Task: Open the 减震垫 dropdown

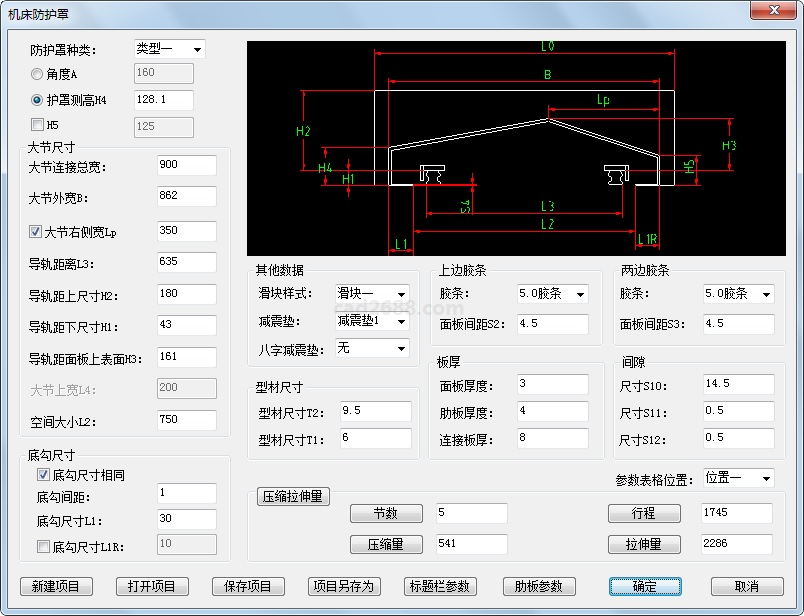Action: tap(372, 321)
